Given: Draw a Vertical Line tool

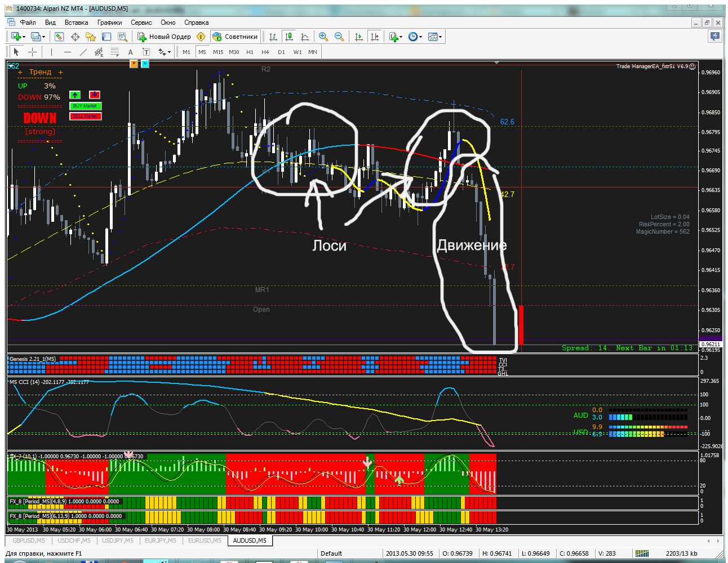Looking at the screenshot, I should (x=51, y=52).
